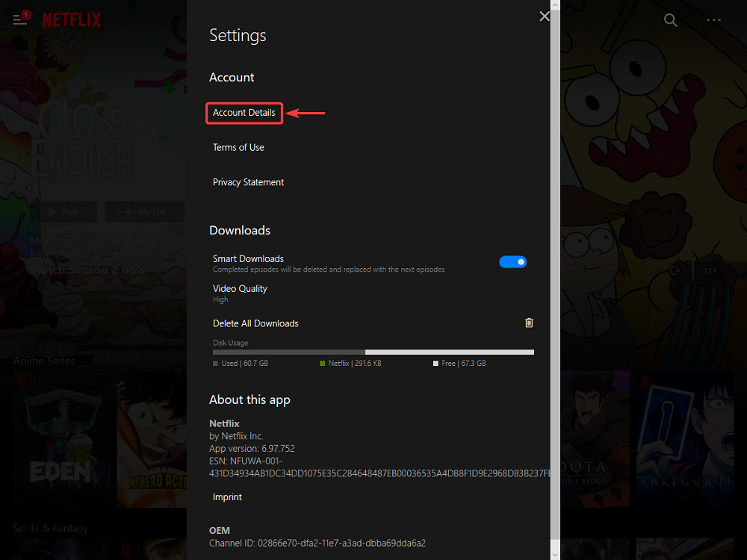Open the hamburger navigation menu

19,20
